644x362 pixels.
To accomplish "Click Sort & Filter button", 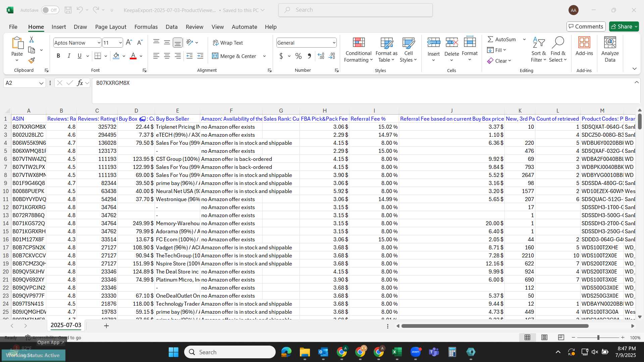I will click(x=538, y=50).
